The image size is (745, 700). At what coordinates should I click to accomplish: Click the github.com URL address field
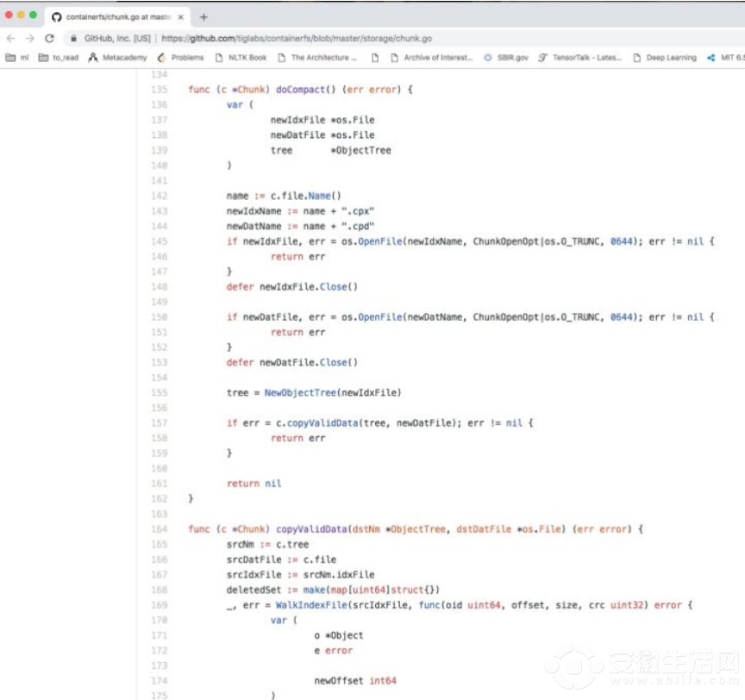[297, 39]
